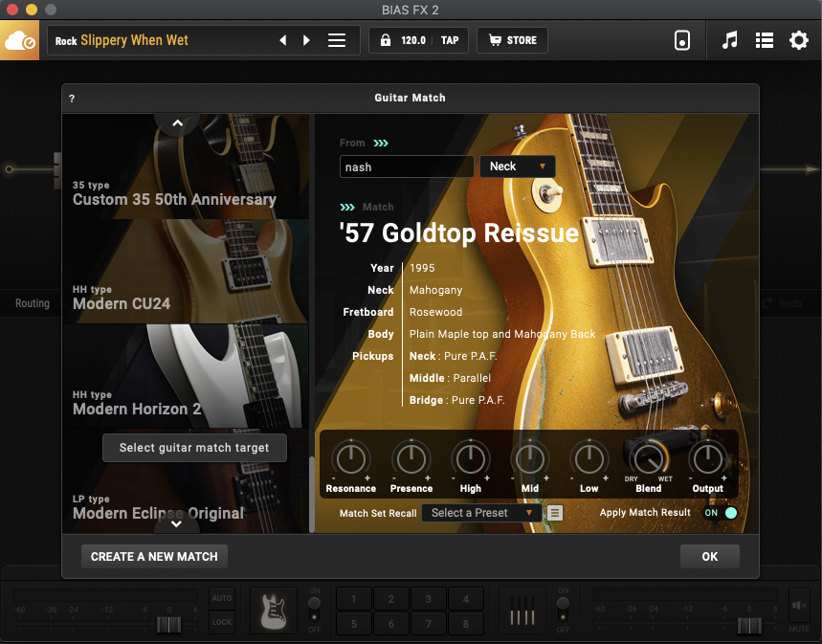The image size is (822, 644).
Task: Adjust the Dry/Wet Blend knob
Action: [x=649, y=459]
